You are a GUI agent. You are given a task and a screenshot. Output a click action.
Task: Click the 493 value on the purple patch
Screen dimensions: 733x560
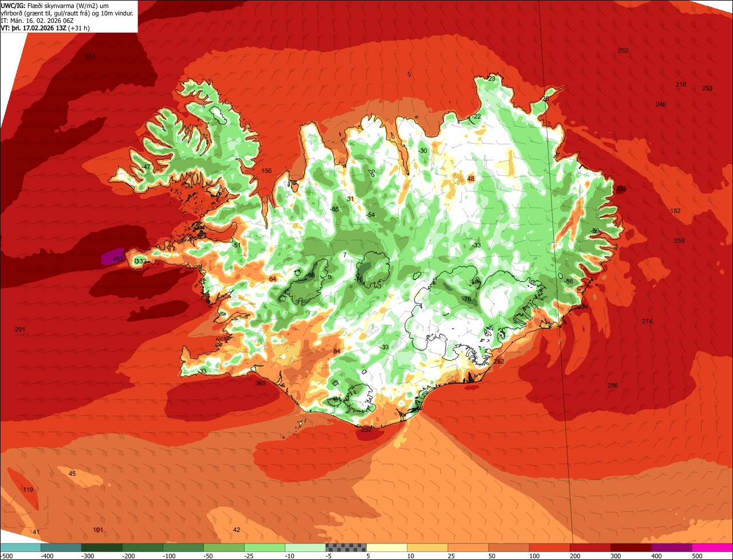(118, 259)
